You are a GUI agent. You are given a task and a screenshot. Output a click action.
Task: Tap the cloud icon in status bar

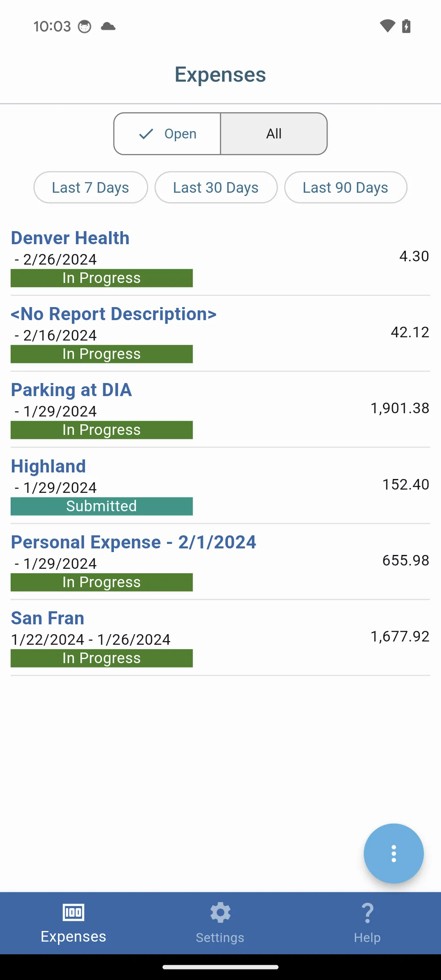pos(108,27)
